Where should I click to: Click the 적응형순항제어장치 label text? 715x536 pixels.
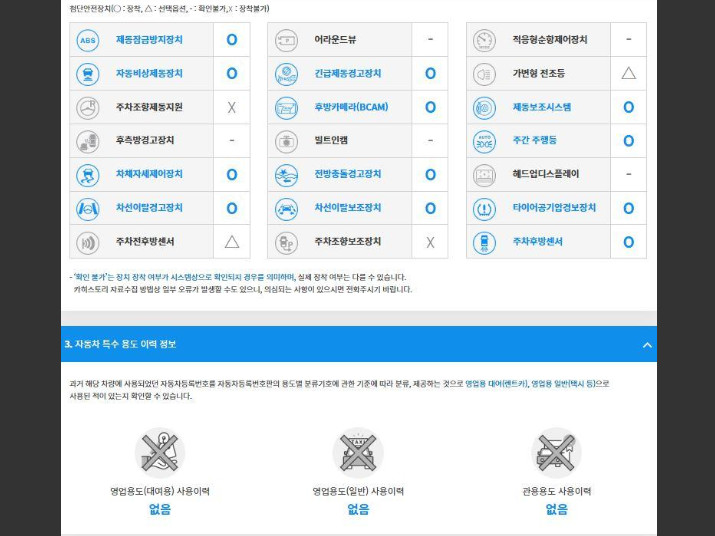pyautogui.click(x=550, y=40)
